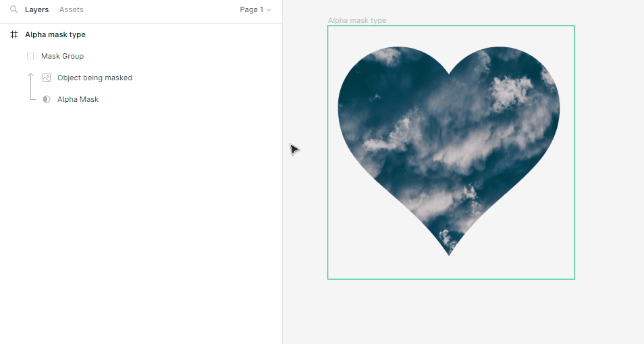Open the Assets tab

(x=72, y=10)
